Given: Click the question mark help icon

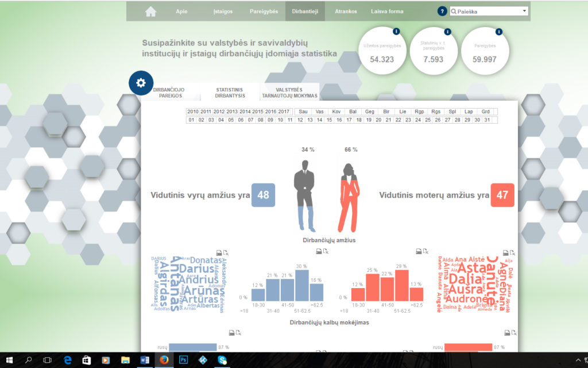Looking at the screenshot, I should [x=442, y=11].
